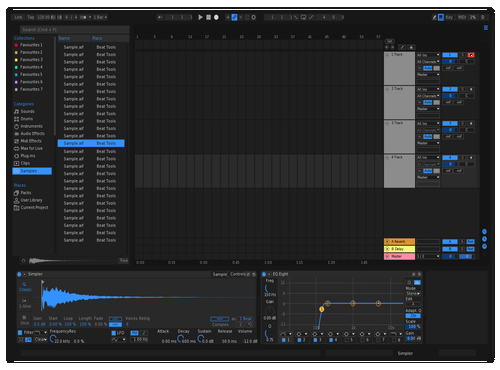Toggle the blue Automation Arm button
This screenshot has width=500, height=370.
[x=234, y=17]
